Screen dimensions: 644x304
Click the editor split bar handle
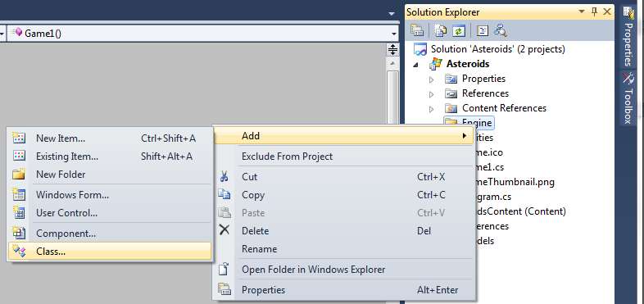[393, 50]
